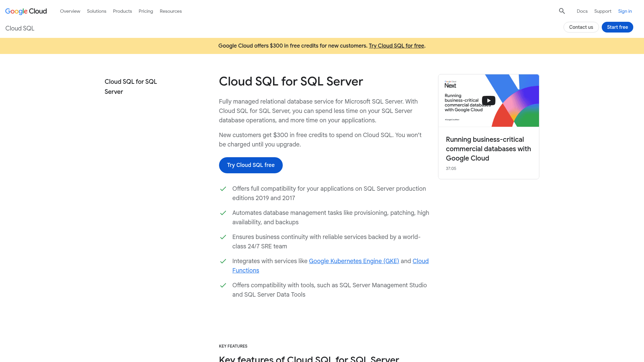Click the Start free button

[618, 27]
